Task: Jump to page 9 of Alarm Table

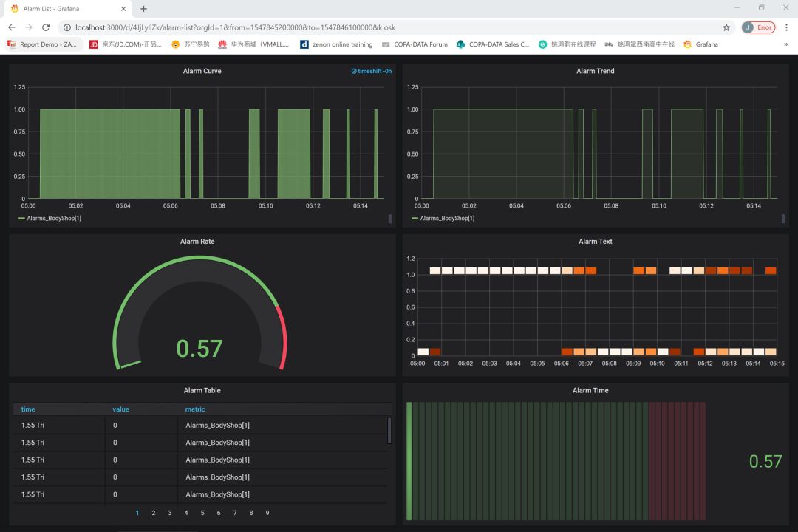Action: pyautogui.click(x=267, y=513)
